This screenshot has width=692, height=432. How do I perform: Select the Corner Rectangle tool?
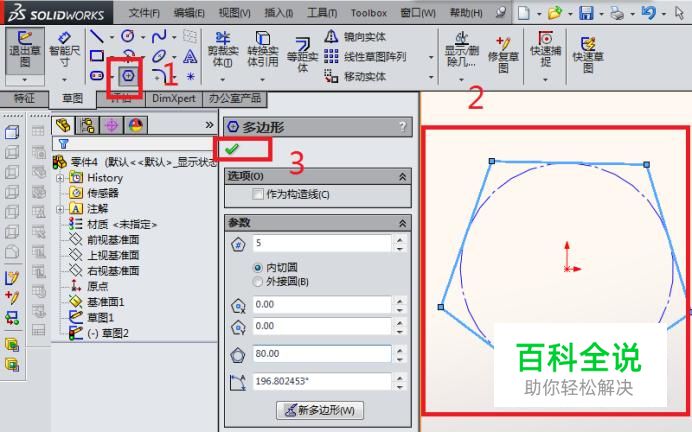pos(97,56)
